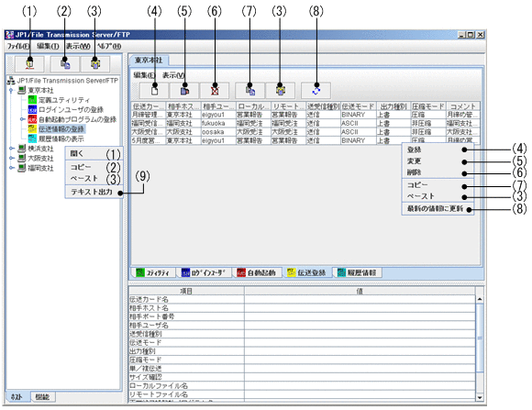The width and height of the screenshot is (532, 410).
Task: Click the details vertical scrollbar thumb
Action: pyautogui.click(x=480, y=338)
